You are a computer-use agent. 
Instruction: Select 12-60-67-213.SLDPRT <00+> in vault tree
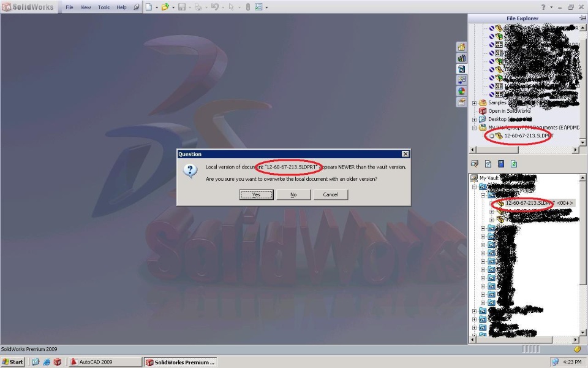click(539, 203)
